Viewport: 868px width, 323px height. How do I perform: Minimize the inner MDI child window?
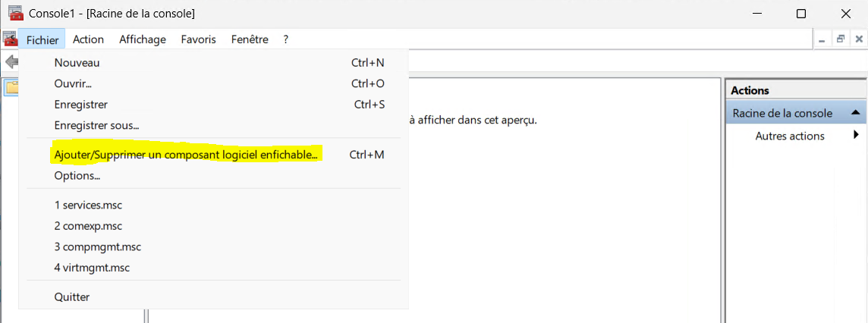822,39
